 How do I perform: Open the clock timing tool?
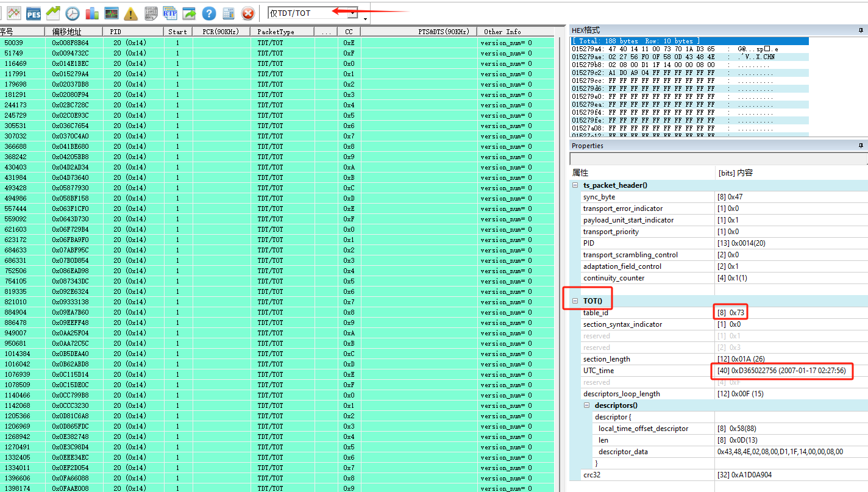[73, 13]
